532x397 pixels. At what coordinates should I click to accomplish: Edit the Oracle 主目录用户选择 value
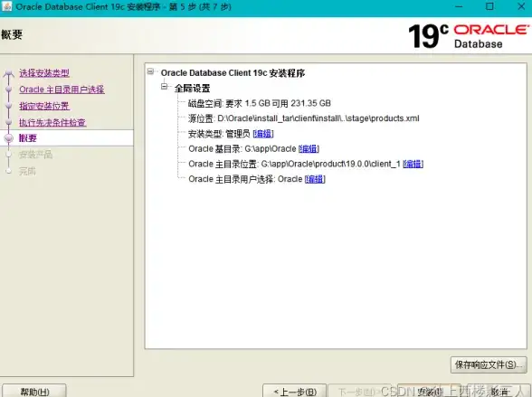point(315,179)
